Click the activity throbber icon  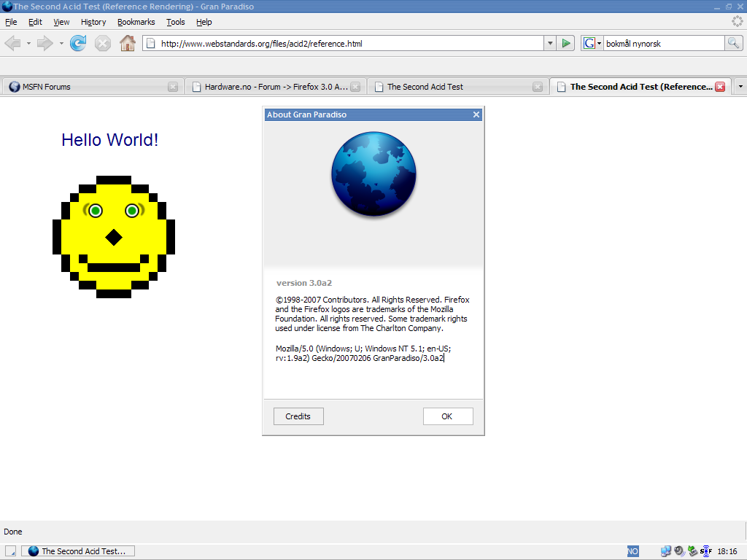737,21
